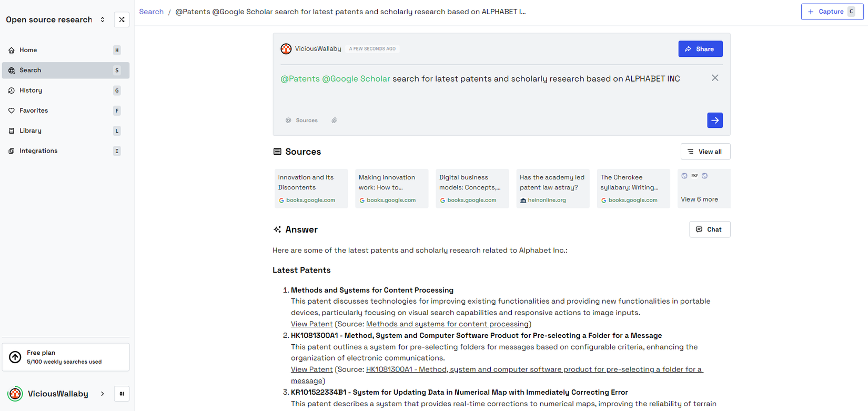Open Favorites in the sidebar
Viewport: 868px width, 411px height.
click(x=34, y=111)
